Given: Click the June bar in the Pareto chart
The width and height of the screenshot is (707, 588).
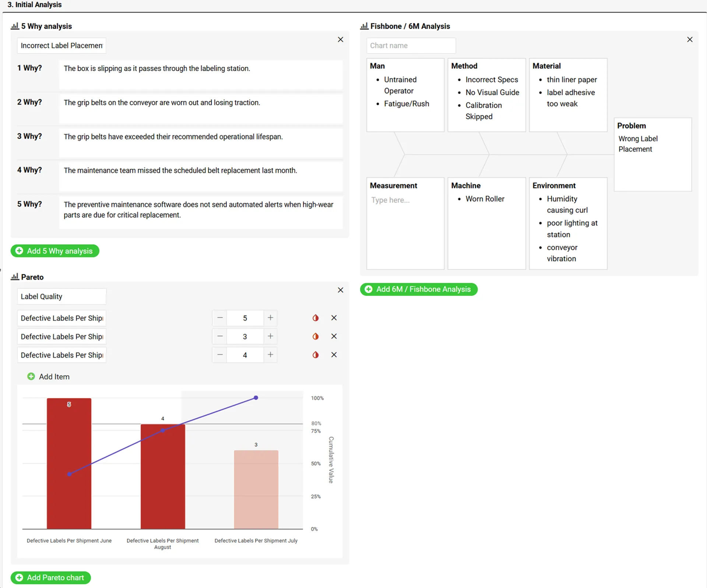Looking at the screenshot, I should [x=69, y=464].
